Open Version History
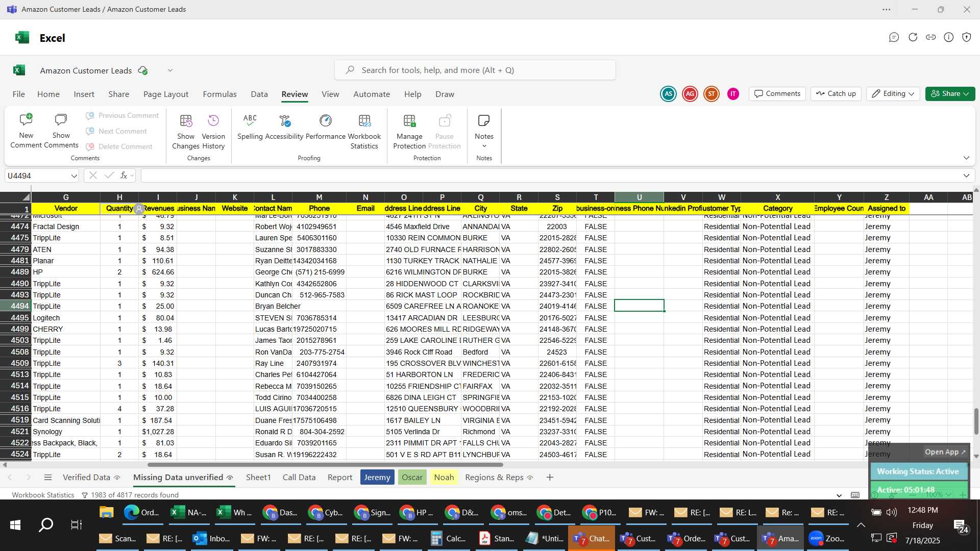980x551 pixels. pos(213,132)
